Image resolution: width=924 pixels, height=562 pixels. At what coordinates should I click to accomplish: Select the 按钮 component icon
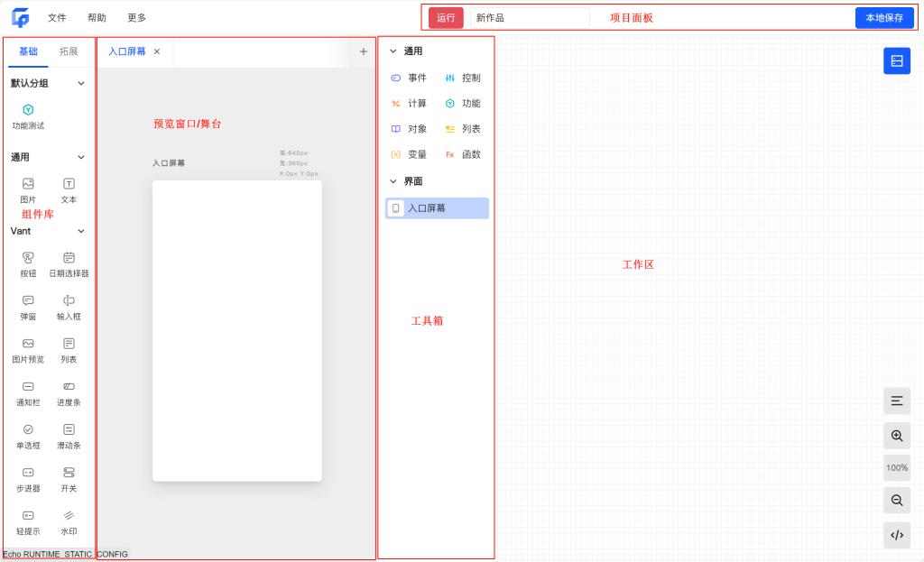click(28, 258)
